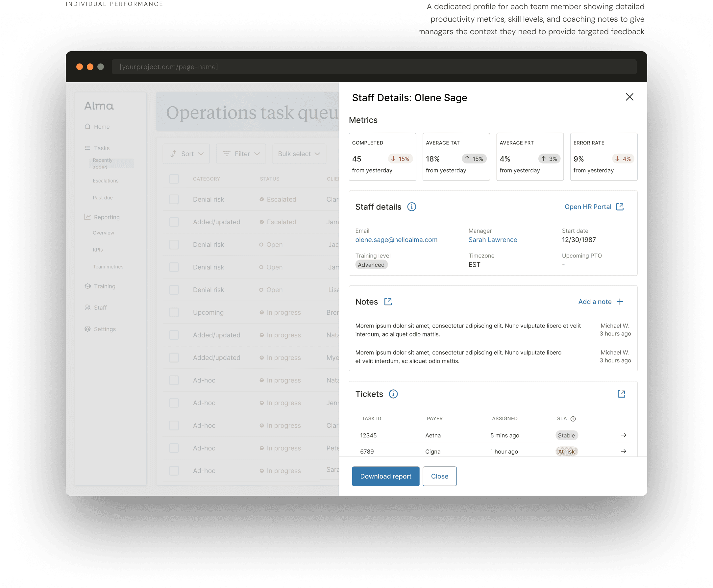This screenshot has width=713, height=588.
Task: Click the browser address bar
Action: pos(374,67)
